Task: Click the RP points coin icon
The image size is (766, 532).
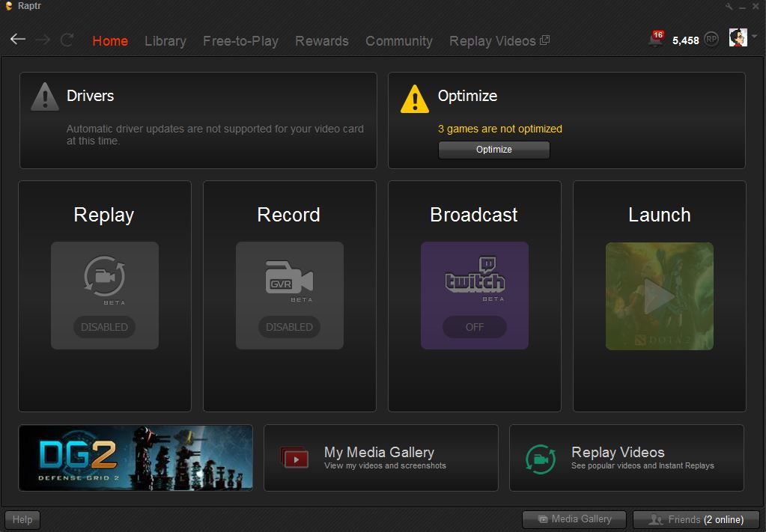Action: click(711, 39)
